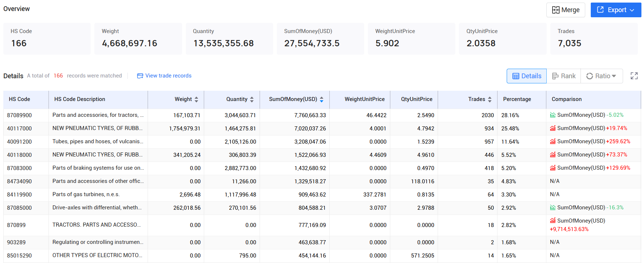Expand the Ratio dropdown

[601, 76]
